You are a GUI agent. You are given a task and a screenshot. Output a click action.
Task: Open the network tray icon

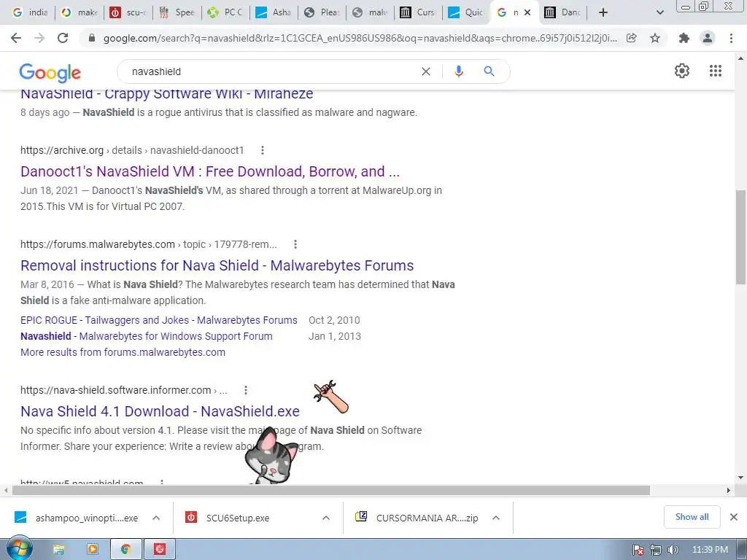656,550
